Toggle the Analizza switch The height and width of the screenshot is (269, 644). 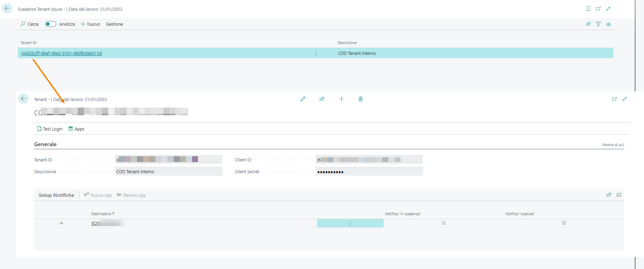(x=51, y=24)
